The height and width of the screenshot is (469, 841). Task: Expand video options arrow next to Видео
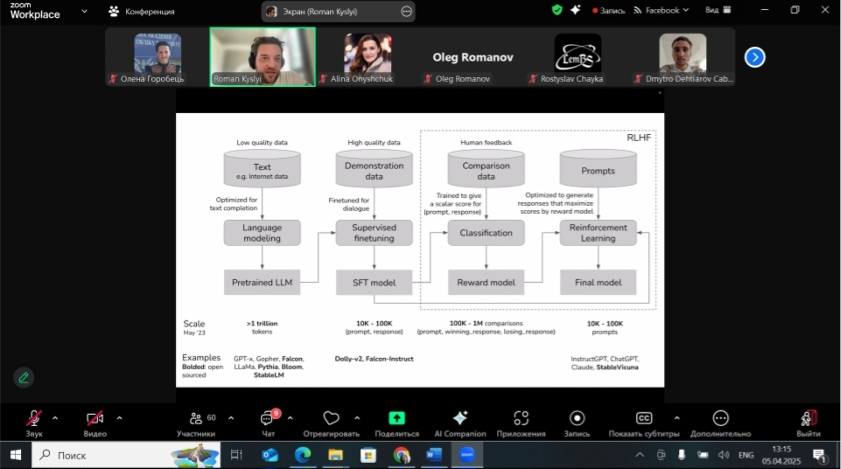tap(119, 418)
